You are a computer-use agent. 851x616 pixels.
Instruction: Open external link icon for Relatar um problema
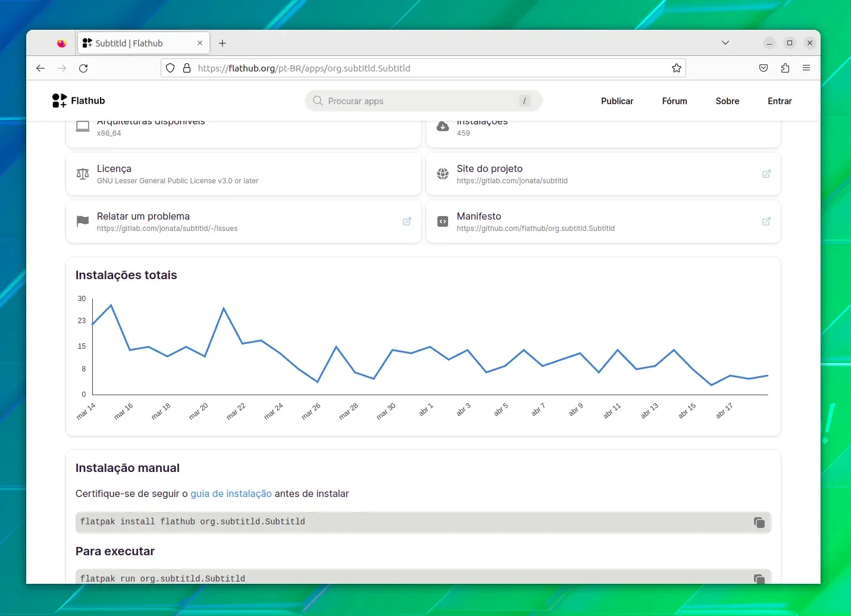[407, 221]
